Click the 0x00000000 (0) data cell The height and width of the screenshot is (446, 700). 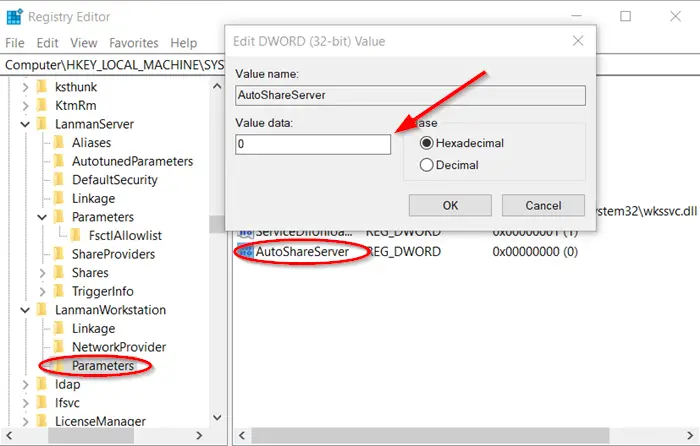click(535, 252)
